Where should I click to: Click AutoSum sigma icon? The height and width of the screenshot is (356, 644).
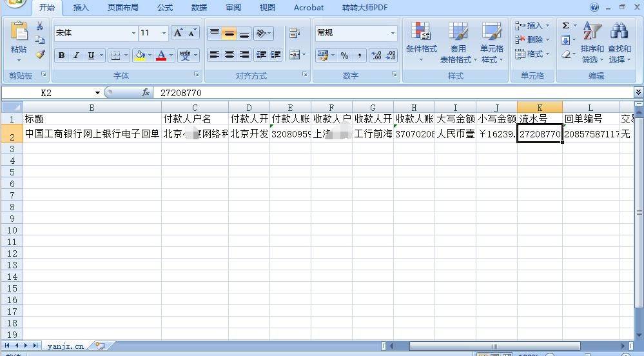(x=565, y=26)
